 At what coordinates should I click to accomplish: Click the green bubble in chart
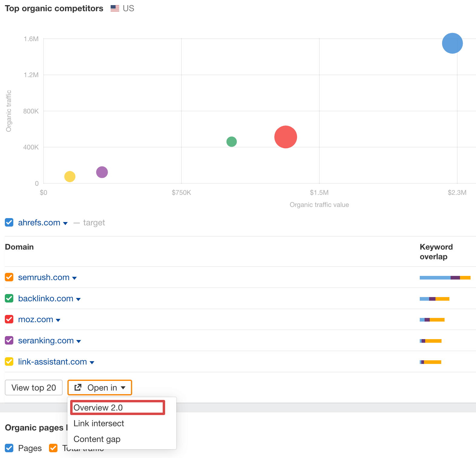point(231,142)
